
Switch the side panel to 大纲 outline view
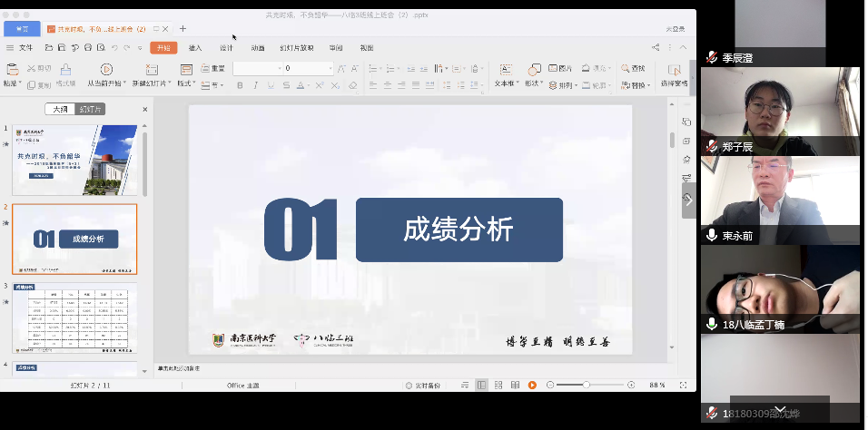(60, 109)
